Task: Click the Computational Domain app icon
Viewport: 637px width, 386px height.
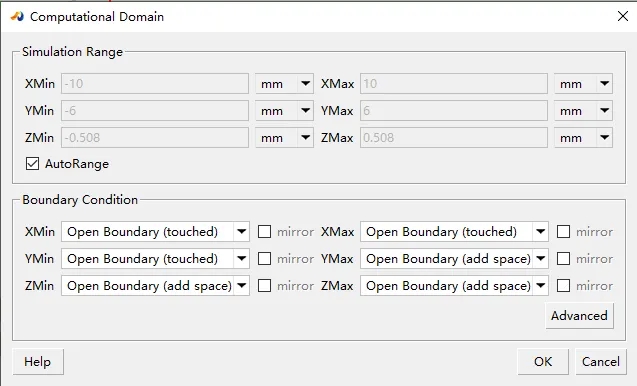Action: 17,17
